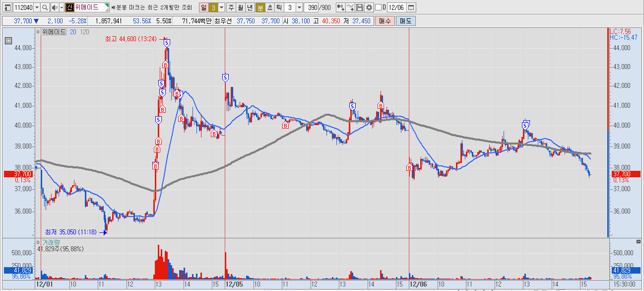Click the 112040 stock code field
Image resolution: width=644 pixels, height=291 pixels.
[23, 7]
